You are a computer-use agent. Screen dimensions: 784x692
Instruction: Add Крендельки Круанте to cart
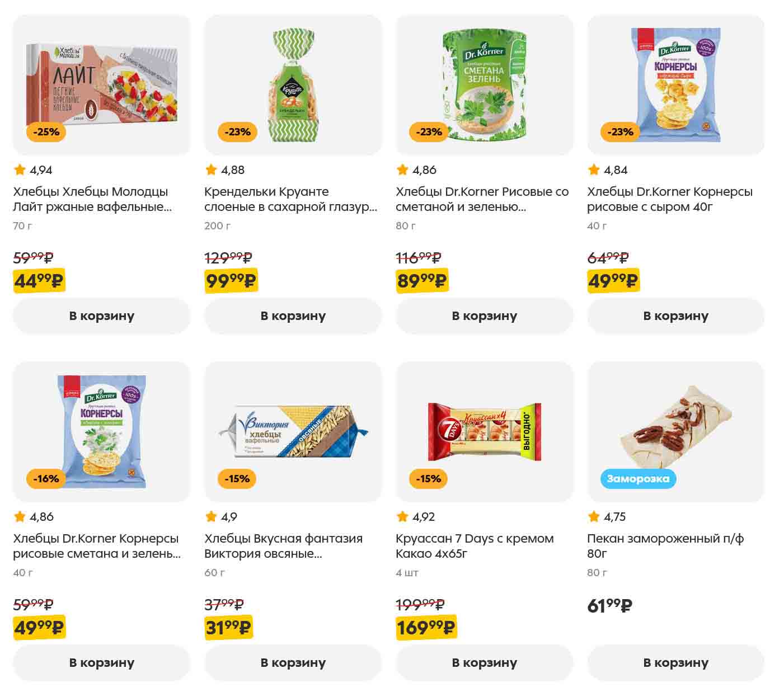[x=293, y=316]
